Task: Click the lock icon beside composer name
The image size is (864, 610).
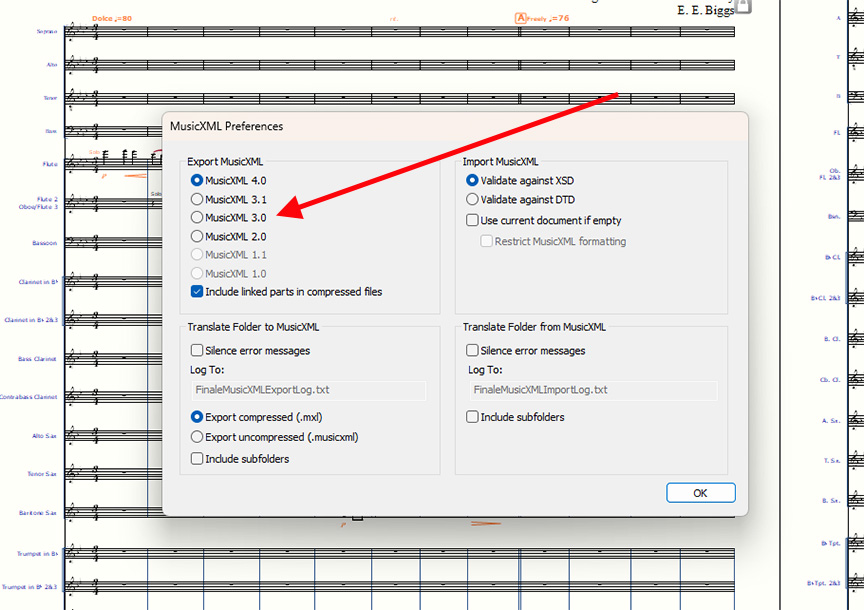Action: 742,7
